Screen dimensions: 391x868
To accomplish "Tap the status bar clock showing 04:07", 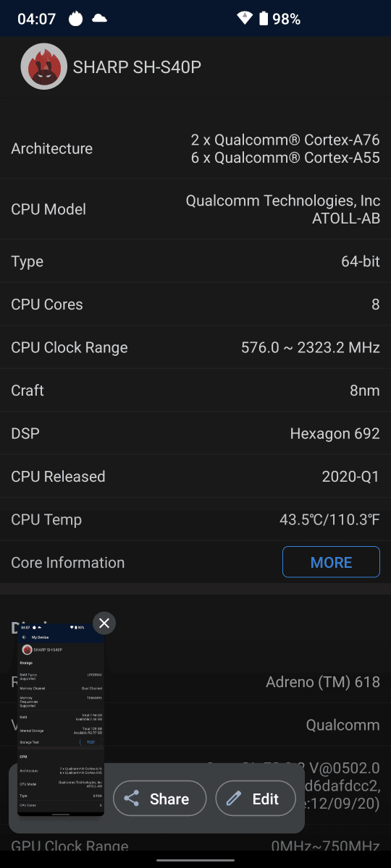I will [x=36, y=19].
